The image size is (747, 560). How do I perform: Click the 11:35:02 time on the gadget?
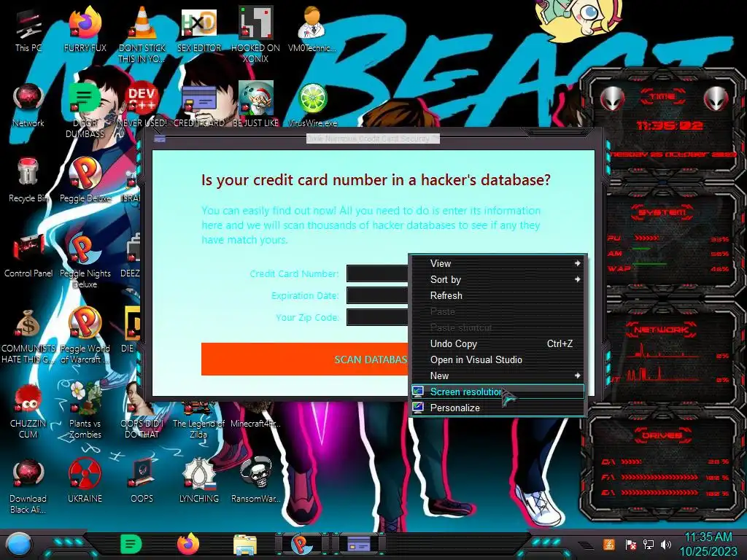670,125
